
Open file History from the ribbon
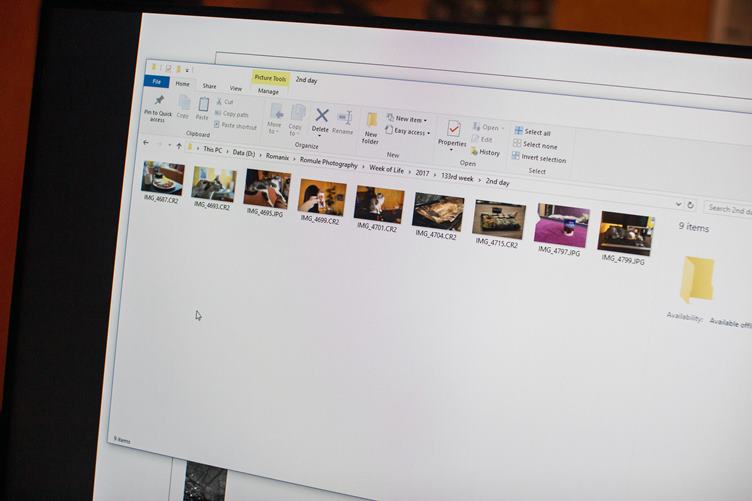485,152
